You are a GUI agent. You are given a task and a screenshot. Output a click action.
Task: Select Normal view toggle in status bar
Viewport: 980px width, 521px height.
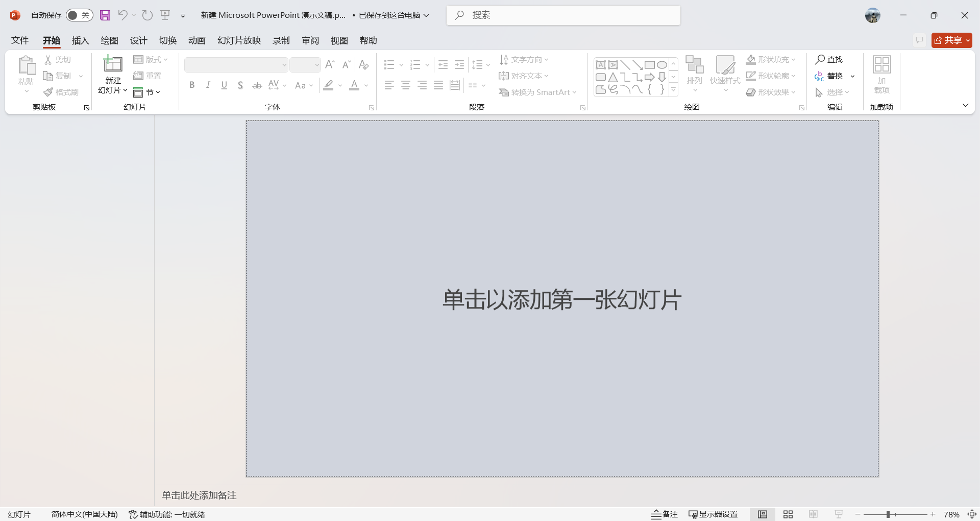(x=762, y=514)
